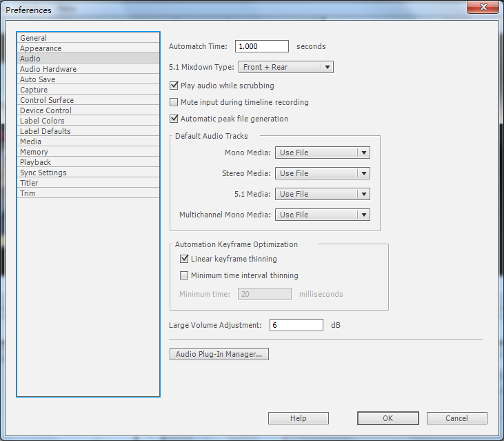Image resolution: width=504 pixels, height=441 pixels.
Task: Select the General preferences category
Action: (x=88, y=38)
